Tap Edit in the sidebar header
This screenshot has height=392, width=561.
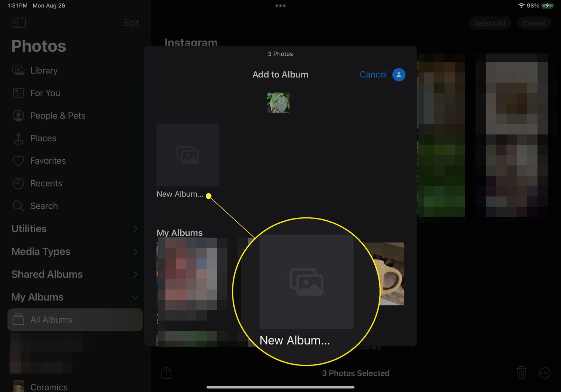[131, 23]
